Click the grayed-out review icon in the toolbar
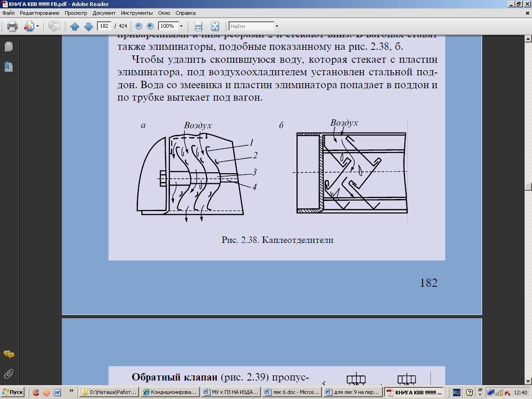 tap(54, 26)
